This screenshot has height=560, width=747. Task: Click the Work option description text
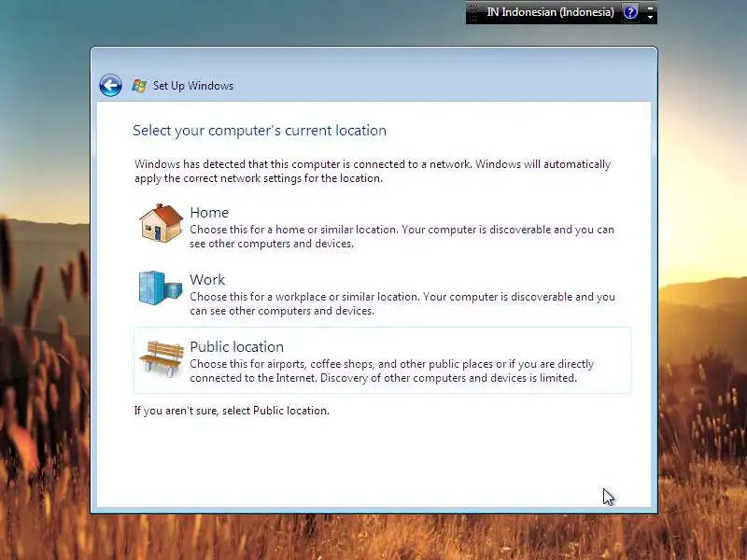click(402, 304)
